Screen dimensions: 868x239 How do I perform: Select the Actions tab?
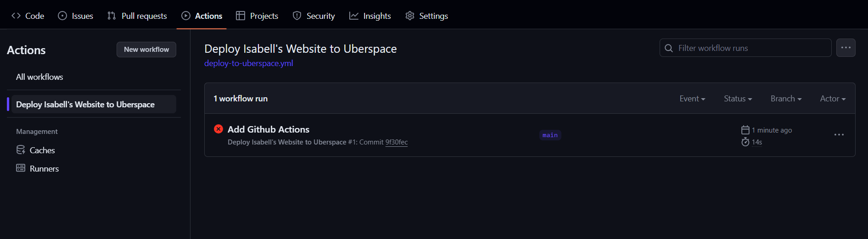[202, 16]
